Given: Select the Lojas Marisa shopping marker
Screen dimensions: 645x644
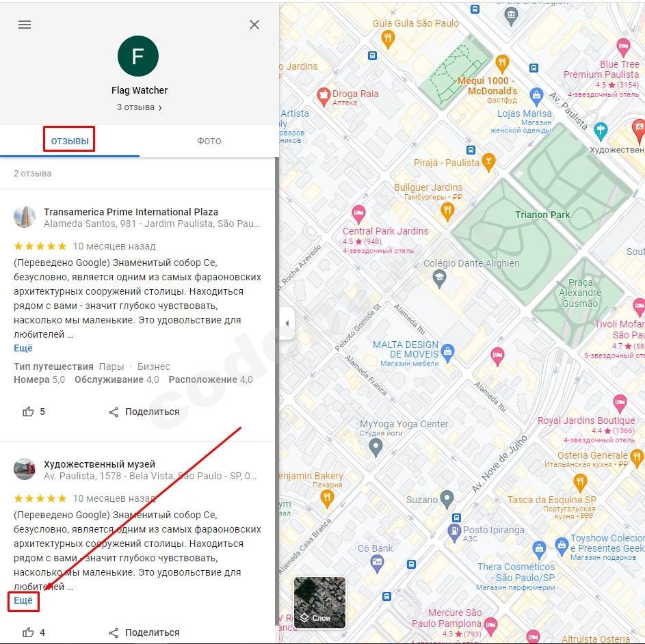Looking at the screenshot, I should (x=536, y=96).
